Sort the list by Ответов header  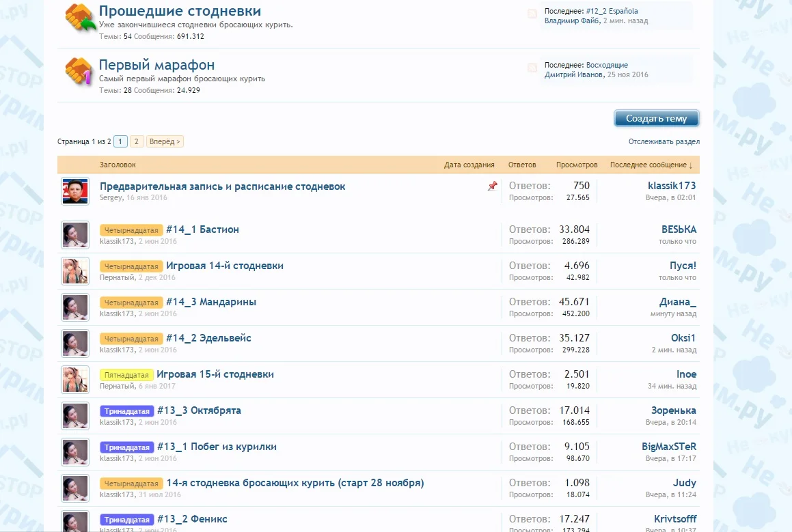522,165
